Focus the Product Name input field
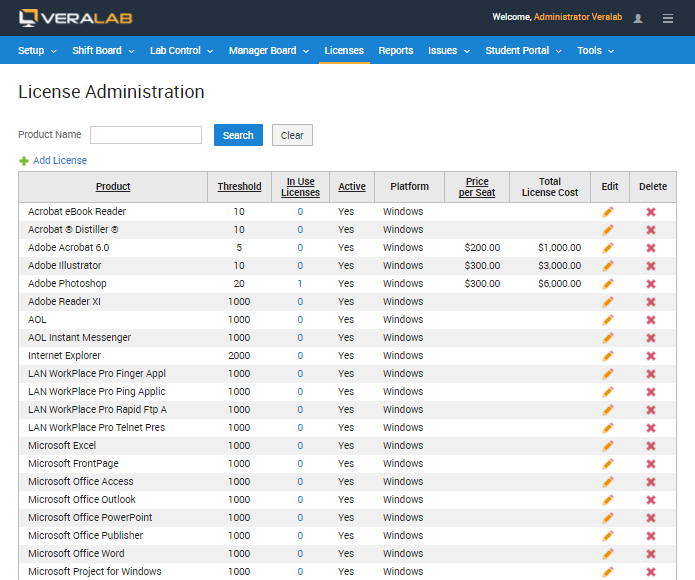The height and width of the screenshot is (580, 695). click(x=146, y=135)
